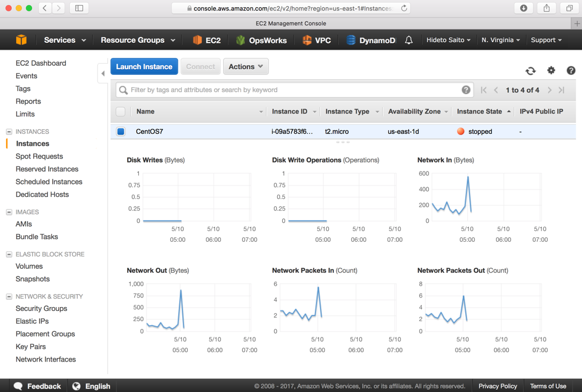Collapse the INSTANCES sidebar section

pos(9,132)
